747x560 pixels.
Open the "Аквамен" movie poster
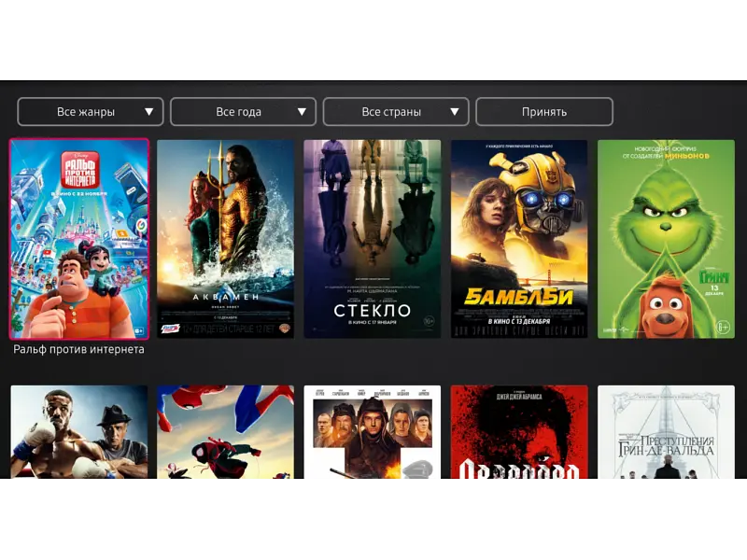pyautogui.click(x=225, y=239)
